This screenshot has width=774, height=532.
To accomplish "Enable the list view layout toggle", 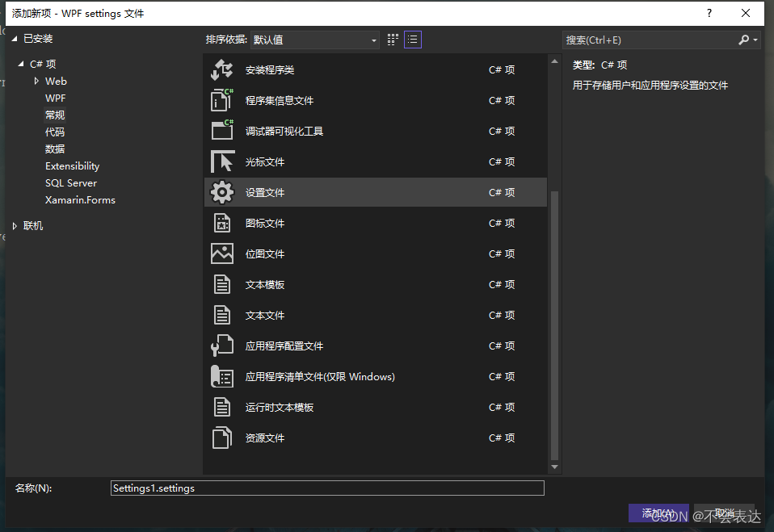I will [412, 39].
